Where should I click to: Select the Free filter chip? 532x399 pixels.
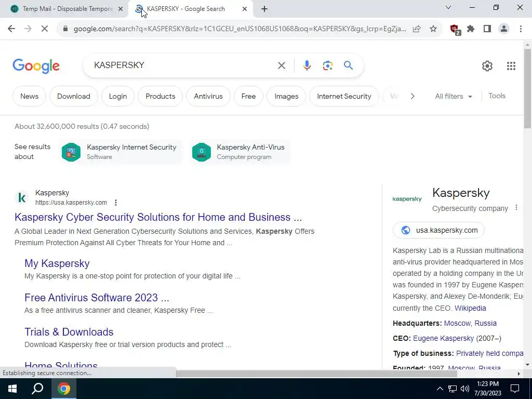coord(248,96)
